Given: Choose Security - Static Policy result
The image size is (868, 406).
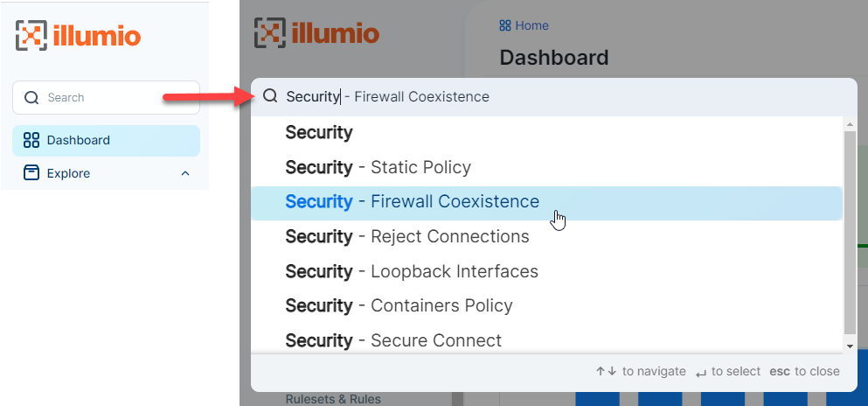Looking at the screenshot, I should coord(378,167).
